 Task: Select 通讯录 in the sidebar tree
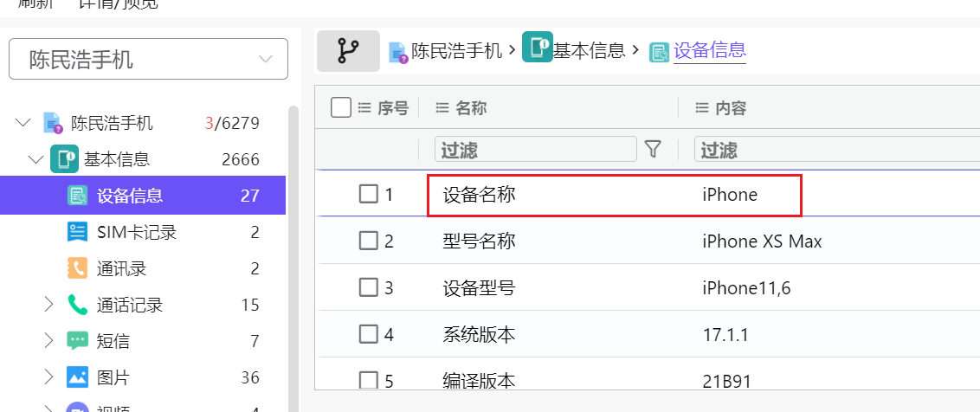pos(121,268)
